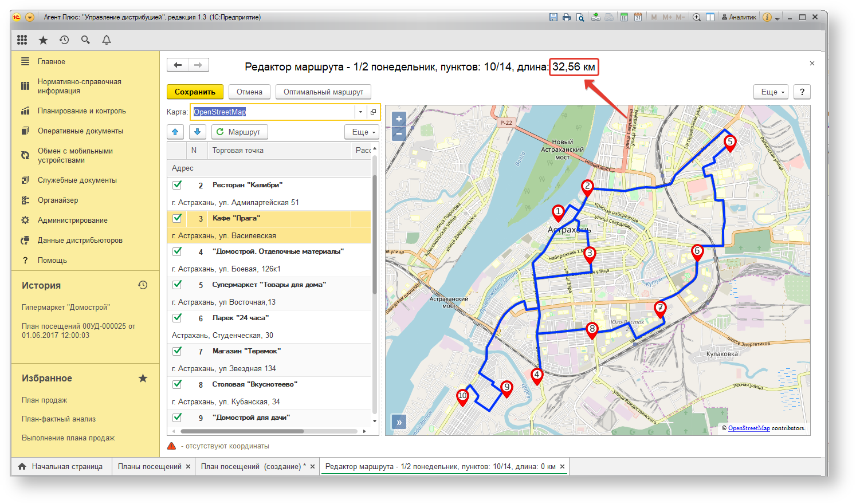Screen dimensions: 856x504
Task: Open the calendar icon in title bar
Action: pos(638,17)
